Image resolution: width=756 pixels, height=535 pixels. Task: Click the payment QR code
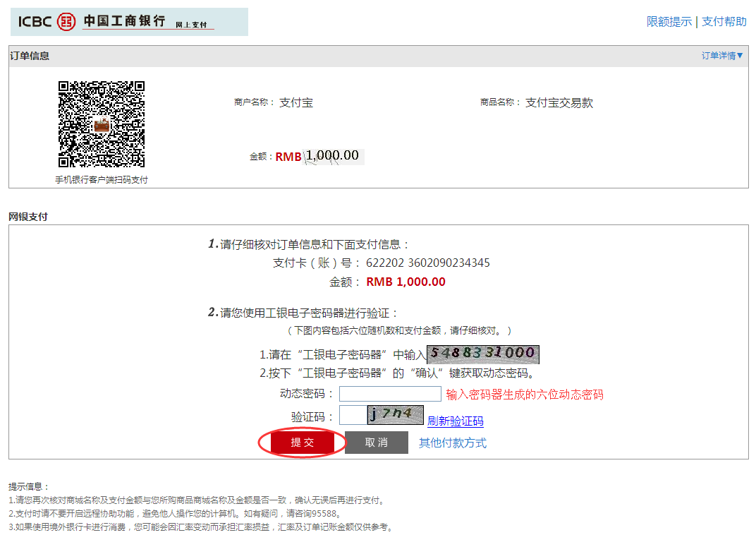tap(102, 124)
